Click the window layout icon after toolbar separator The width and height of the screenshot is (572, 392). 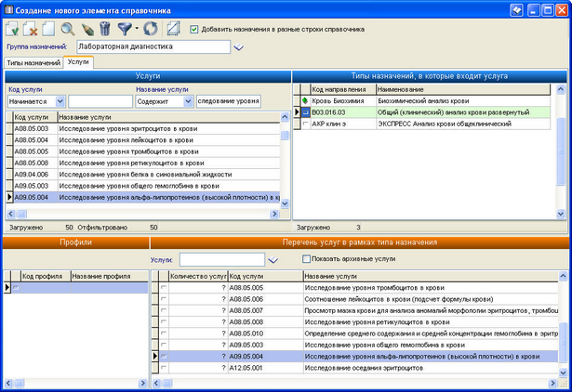[174, 29]
